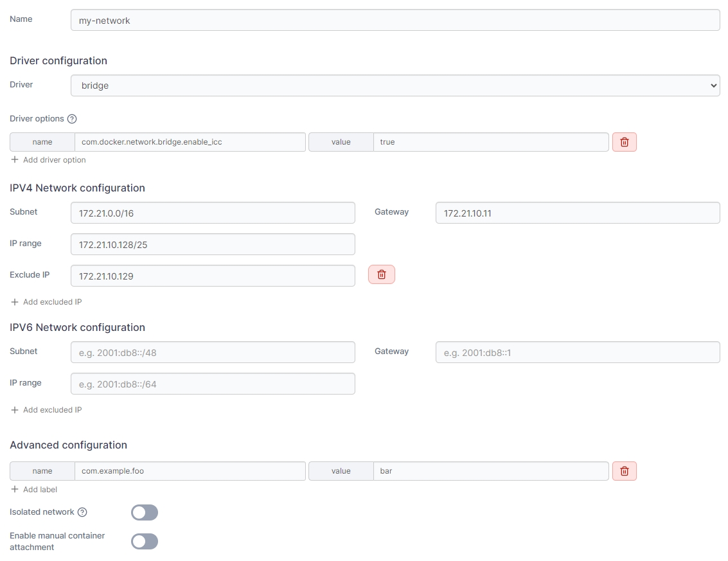This screenshot has width=728, height=561.
Task: Focus the network Name field
Action: (395, 21)
